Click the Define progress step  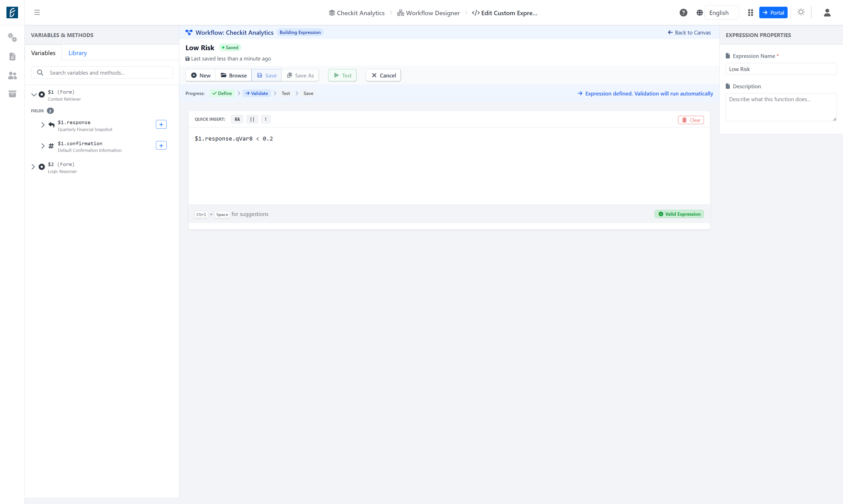[x=222, y=93]
